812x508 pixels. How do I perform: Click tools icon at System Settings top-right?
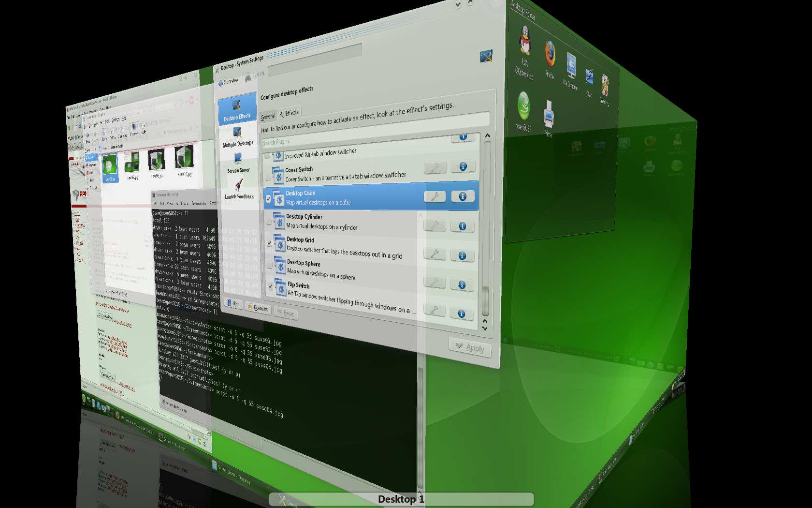[x=486, y=56]
